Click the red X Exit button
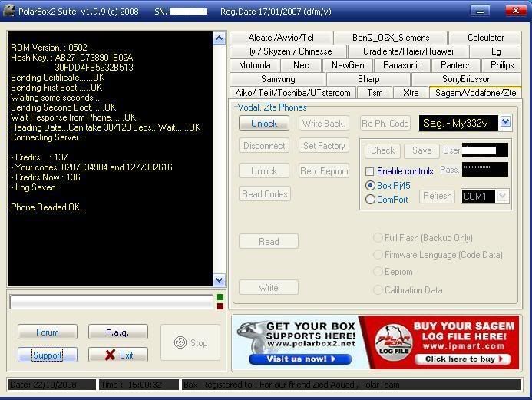This screenshot has width=532, height=400. click(x=118, y=355)
